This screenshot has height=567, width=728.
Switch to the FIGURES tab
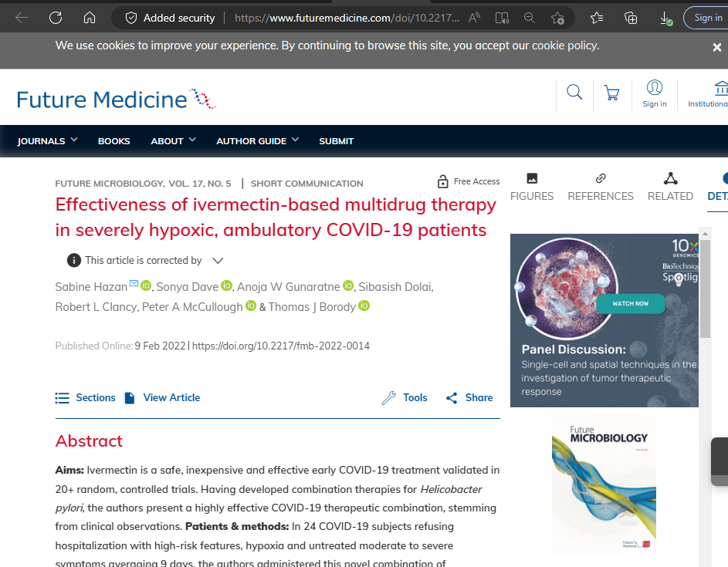[x=532, y=187]
